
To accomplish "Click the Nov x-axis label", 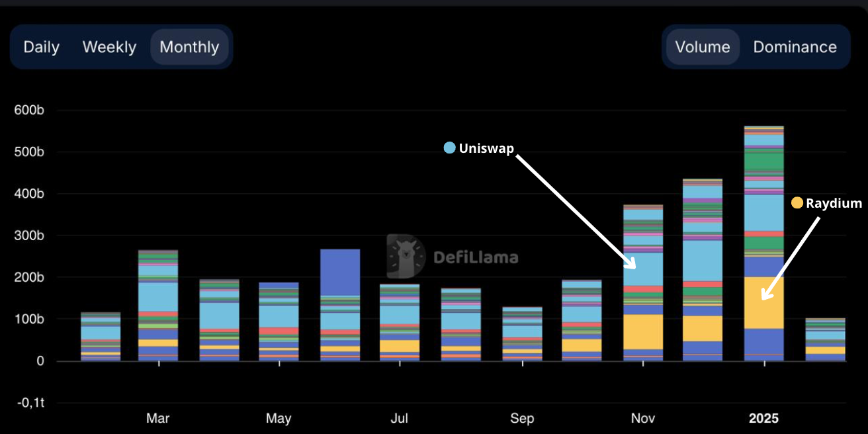I will click(x=643, y=418).
